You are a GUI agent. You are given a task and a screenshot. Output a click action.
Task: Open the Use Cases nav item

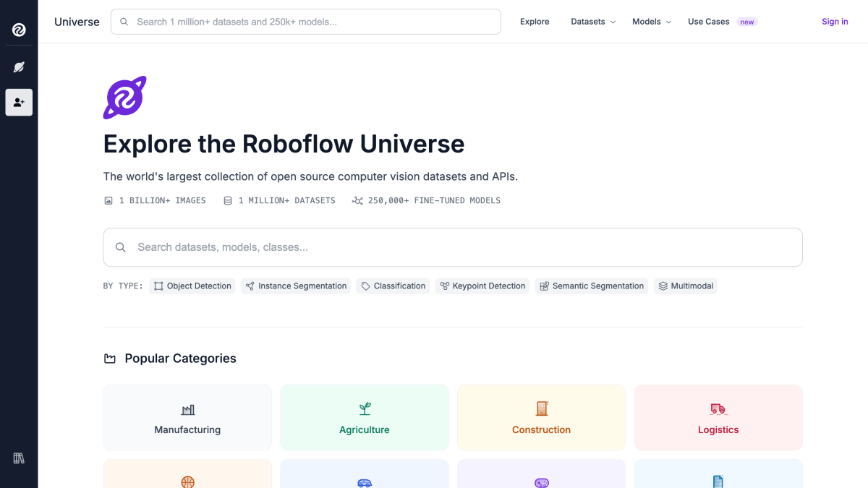pyautogui.click(x=708, y=22)
